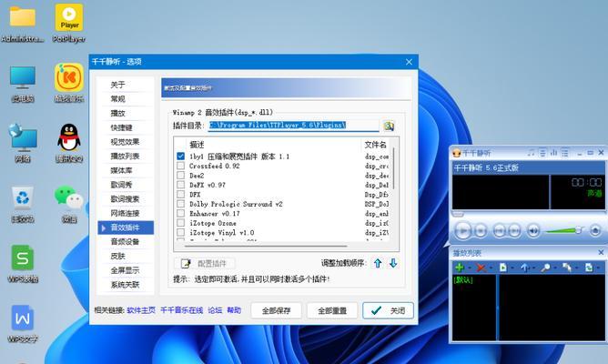Open the 论坛 link

[215, 310]
